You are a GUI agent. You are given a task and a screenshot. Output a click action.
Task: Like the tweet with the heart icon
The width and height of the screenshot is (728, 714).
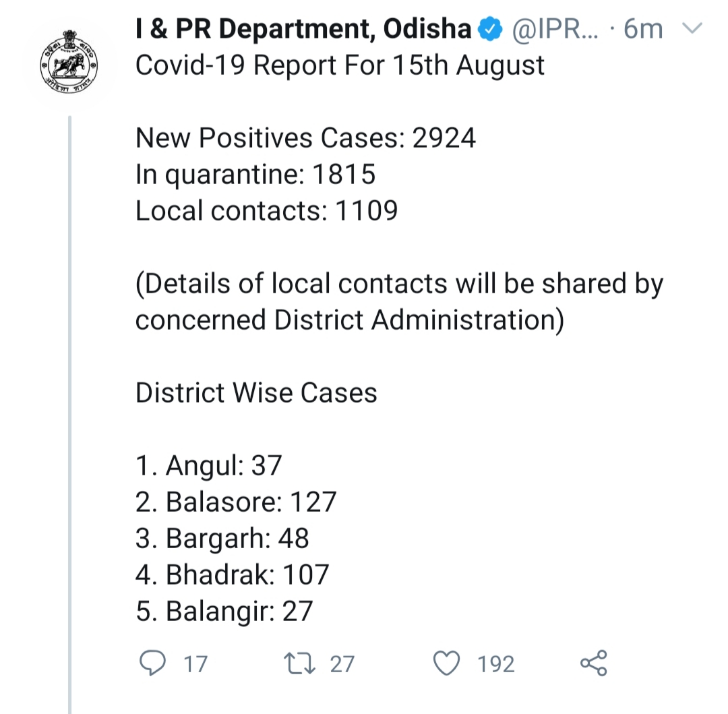446,663
